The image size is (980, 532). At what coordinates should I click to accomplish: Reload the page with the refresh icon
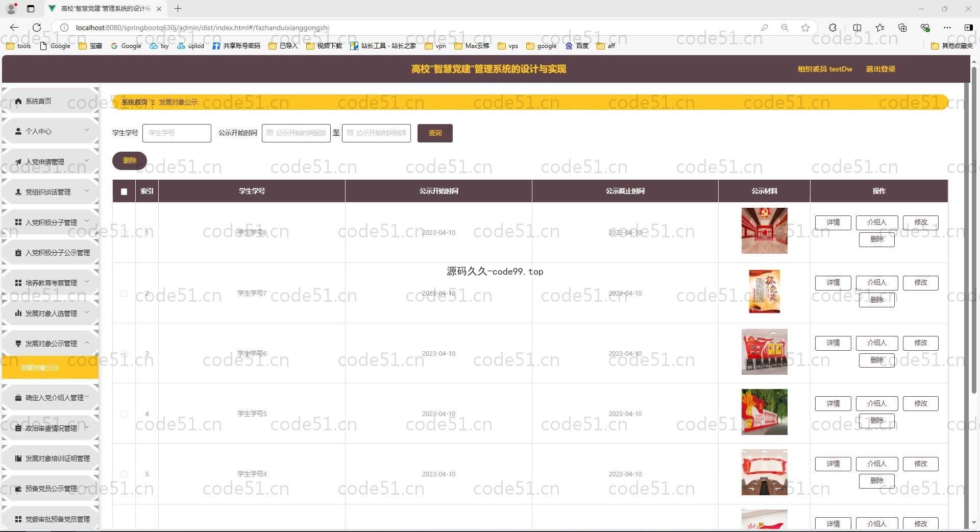(37, 28)
